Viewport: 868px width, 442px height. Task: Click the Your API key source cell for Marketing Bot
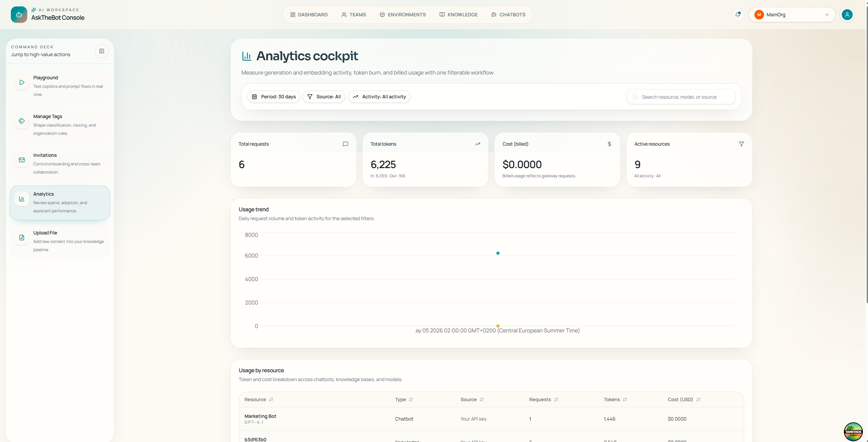(x=473, y=419)
